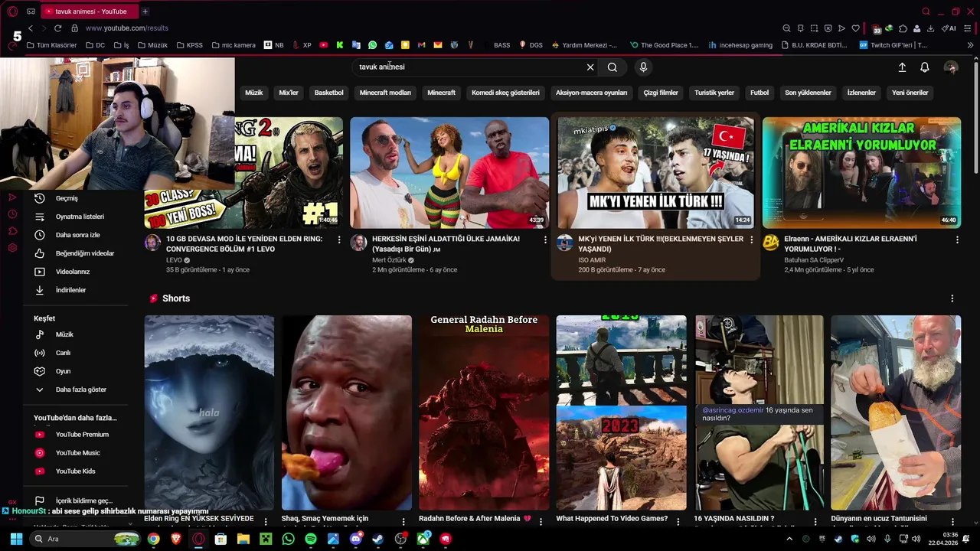Select the Çizgi filmler chip

(661, 93)
